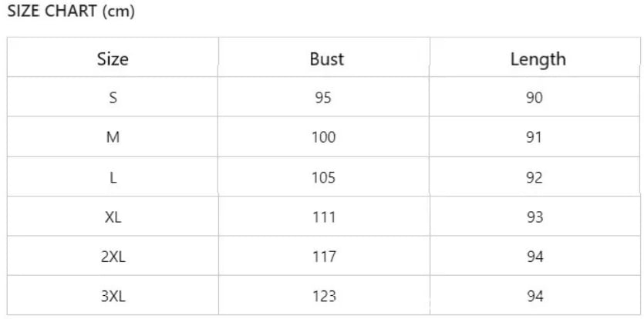644x319 pixels.
Task: Select bust value 111
Action: coord(324,217)
